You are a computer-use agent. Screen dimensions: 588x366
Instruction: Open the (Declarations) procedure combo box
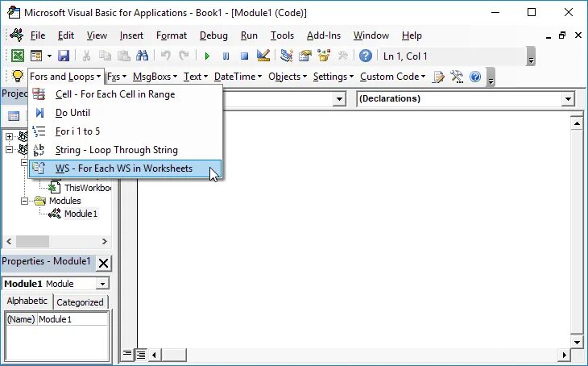click(x=466, y=98)
